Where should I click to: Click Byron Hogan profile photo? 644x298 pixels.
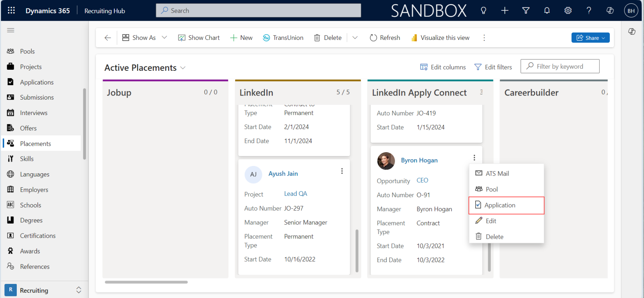386,161
